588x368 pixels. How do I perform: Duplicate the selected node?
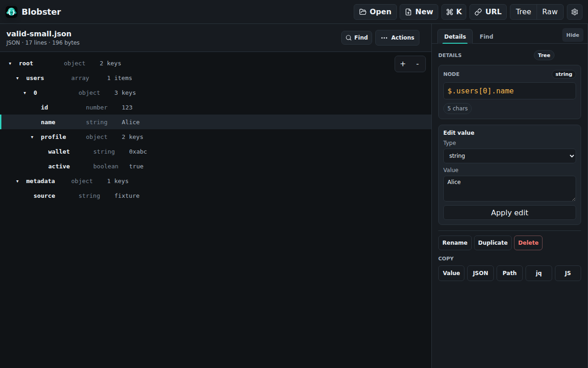point(493,243)
